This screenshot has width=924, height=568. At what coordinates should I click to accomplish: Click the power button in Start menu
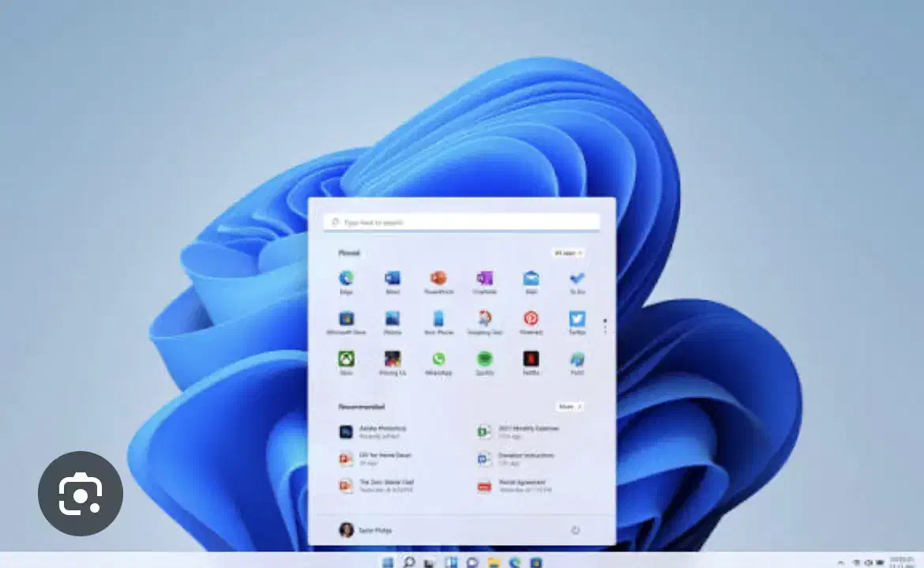pos(575,530)
